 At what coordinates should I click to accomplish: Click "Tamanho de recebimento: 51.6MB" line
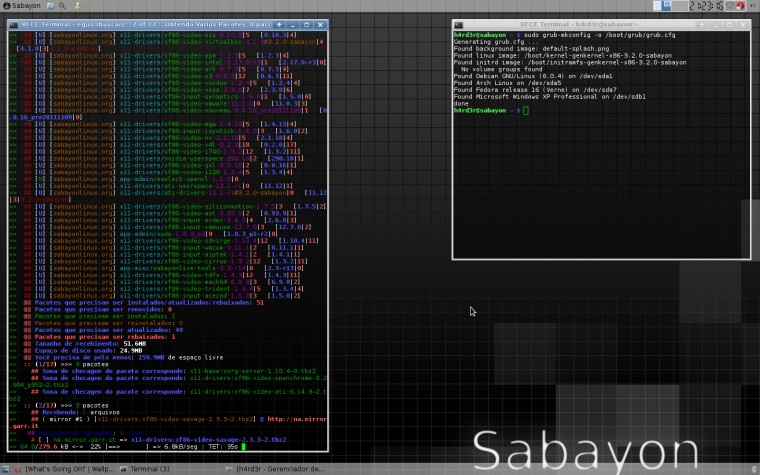pyautogui.click(x=90, y=344)
